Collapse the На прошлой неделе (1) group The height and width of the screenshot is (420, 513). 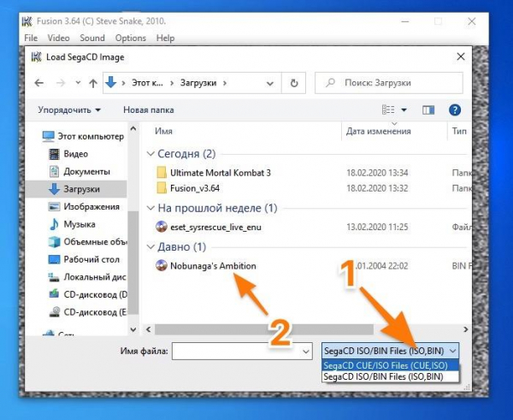150,208
